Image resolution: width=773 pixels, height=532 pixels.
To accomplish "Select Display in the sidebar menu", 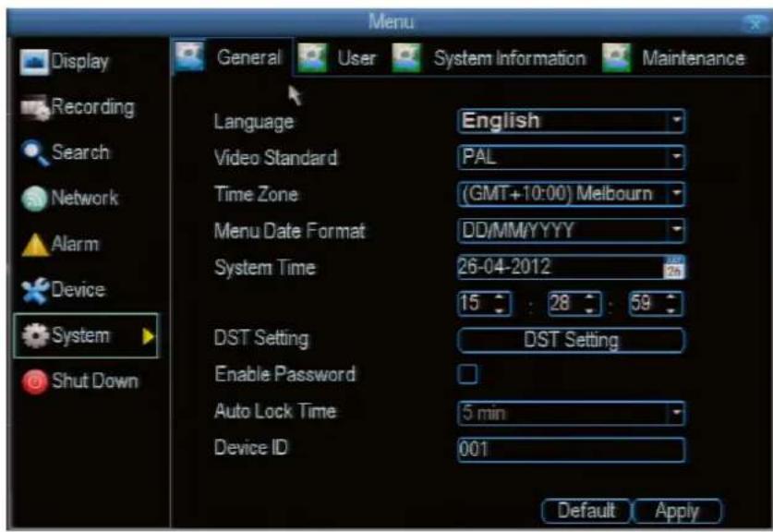I will [65, 62].
